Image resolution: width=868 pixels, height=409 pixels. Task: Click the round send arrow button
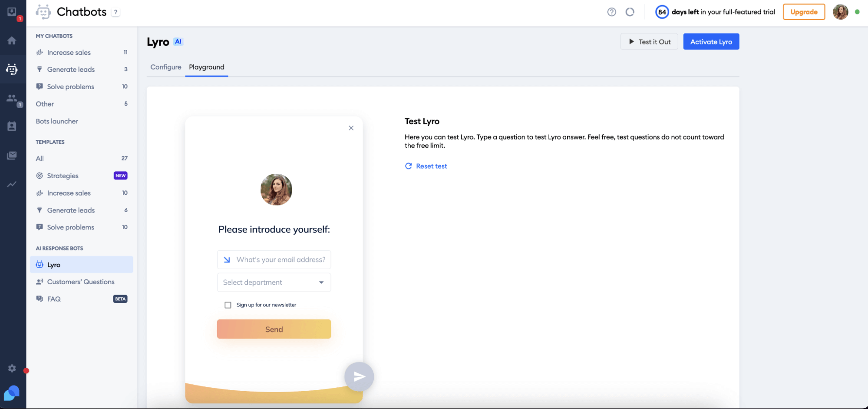coord(359,377)
